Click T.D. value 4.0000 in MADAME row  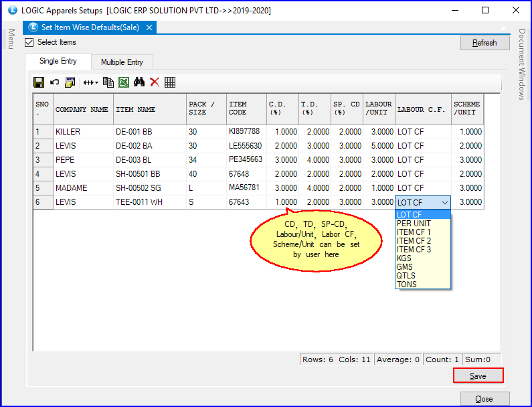pos(315,188)
